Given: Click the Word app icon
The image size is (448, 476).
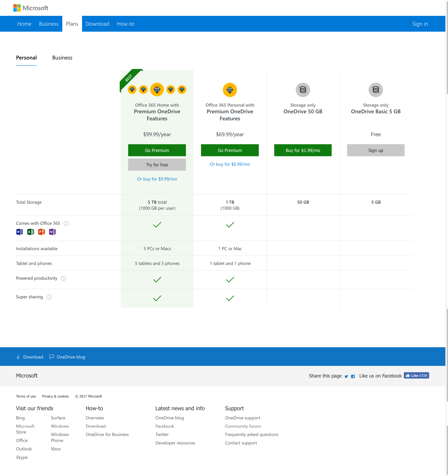Looking at the screenshot, I should 19,232.
